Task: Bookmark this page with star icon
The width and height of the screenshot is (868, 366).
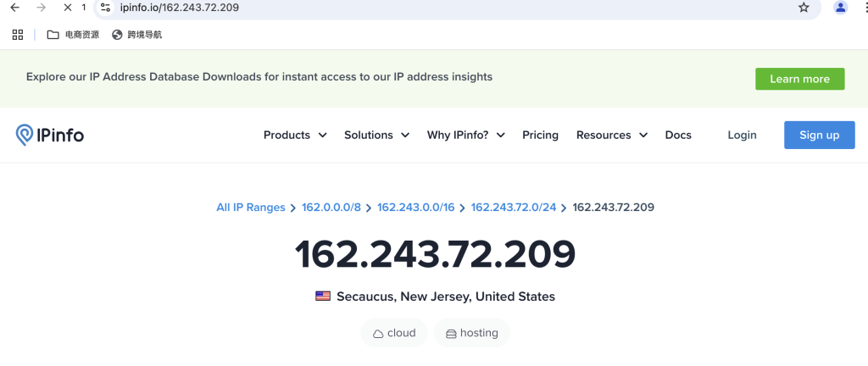Action: click(x=804, y=8)
